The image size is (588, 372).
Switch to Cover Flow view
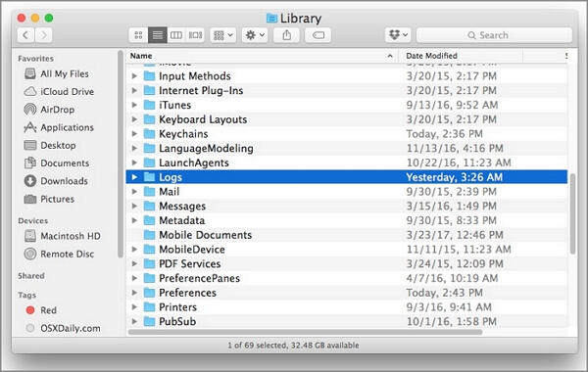pyautogui.click(x=195, y=35)
